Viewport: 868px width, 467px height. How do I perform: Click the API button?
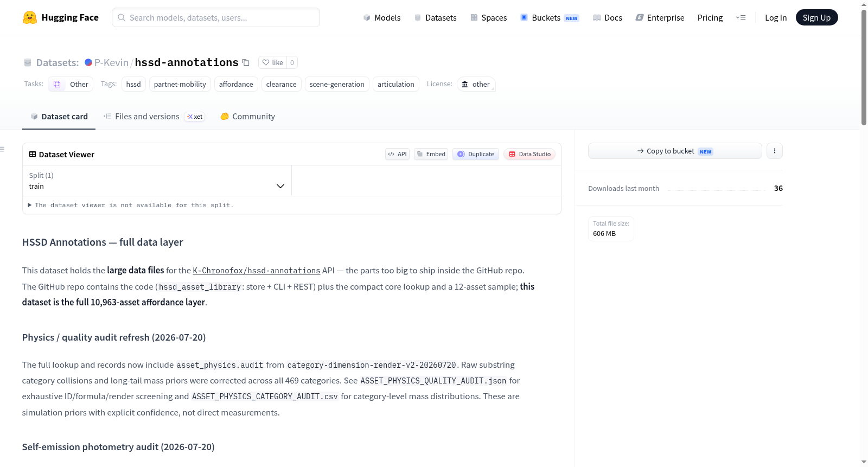pyautogui.click(x=397, y=154)
